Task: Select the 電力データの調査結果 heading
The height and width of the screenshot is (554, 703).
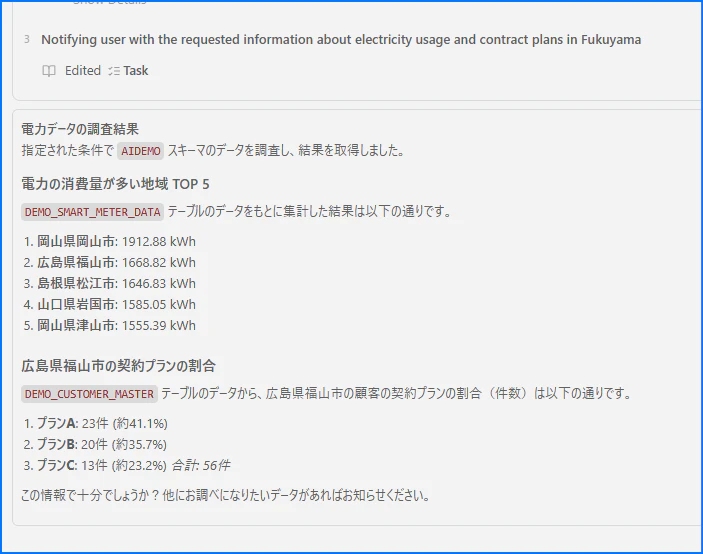Action: (80, 129)
